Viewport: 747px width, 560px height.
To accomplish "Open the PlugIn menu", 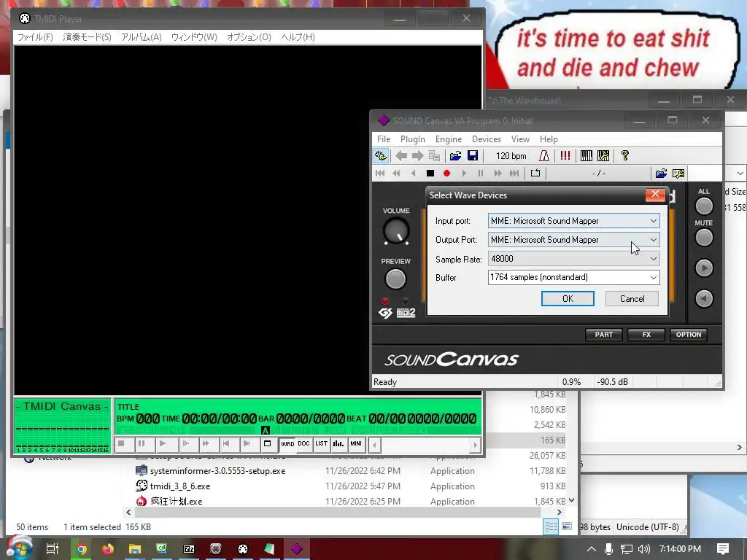I will (413, 139).
